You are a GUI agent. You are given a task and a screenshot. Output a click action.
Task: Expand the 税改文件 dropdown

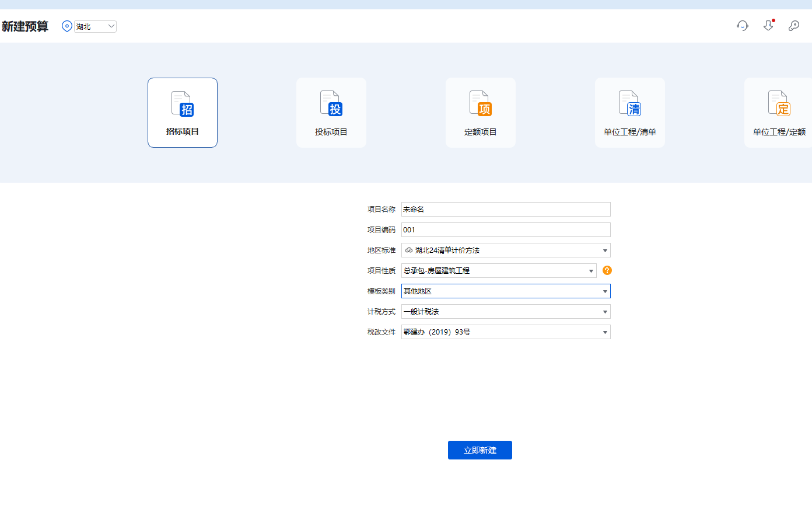(x=506, y=332)
